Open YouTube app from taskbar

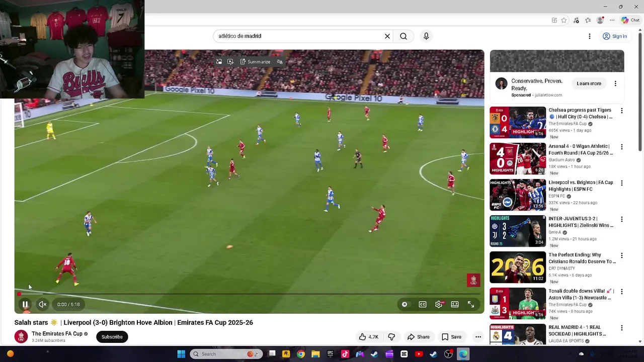coord(419,354)
